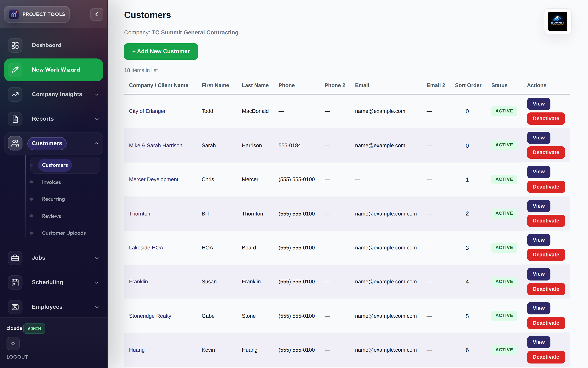View the Lakeside HOA customer
The image size is (588, 368).
(x=538, y=240)
